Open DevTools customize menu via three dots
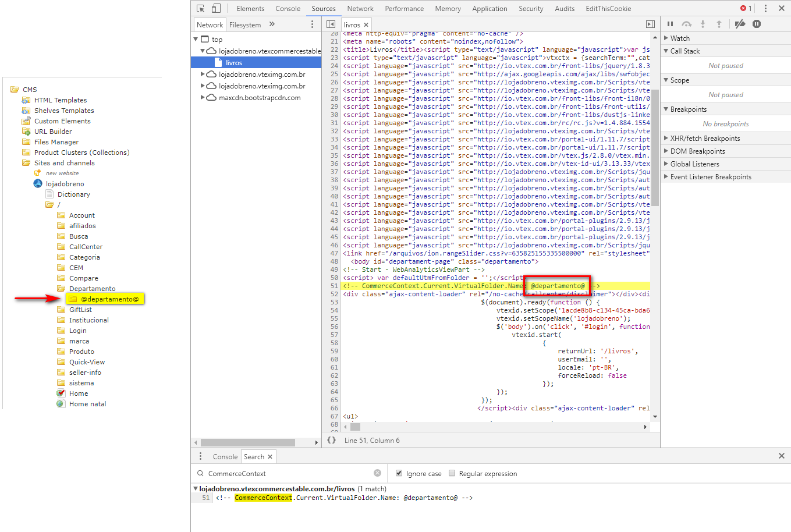The height and width of the screenshot is (532, 791). (x=765, y=8)
